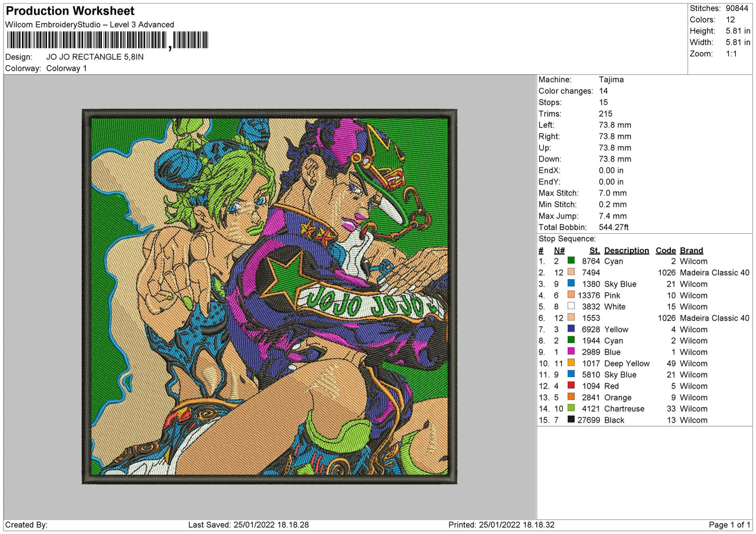The width and height of the screenshot is (756, 534).
Task: Click the St. stitch count column header
Action: 594,251
